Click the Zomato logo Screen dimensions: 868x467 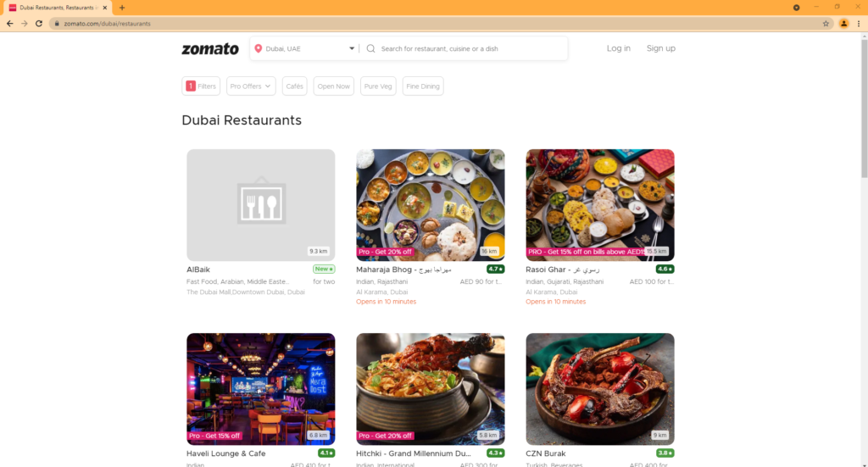[210, 48]
